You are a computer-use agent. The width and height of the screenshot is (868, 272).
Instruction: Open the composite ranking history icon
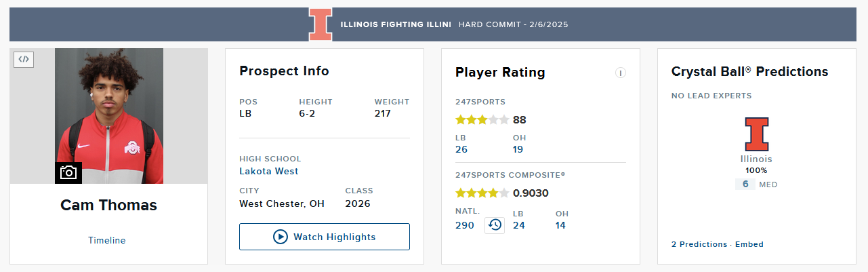tap(495, 225)
